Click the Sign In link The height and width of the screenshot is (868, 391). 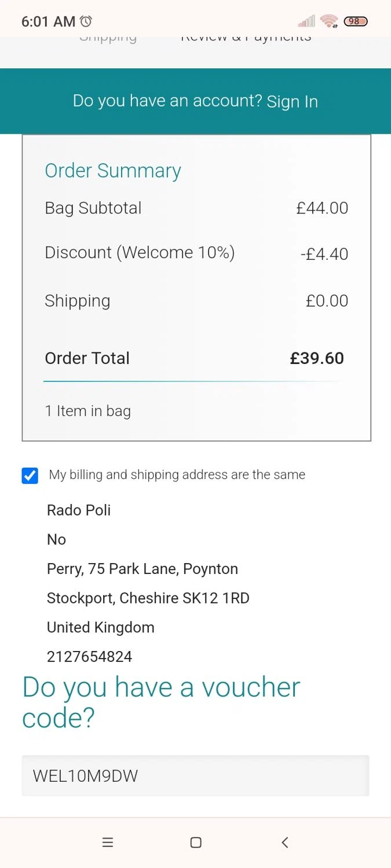pos(292,102)
